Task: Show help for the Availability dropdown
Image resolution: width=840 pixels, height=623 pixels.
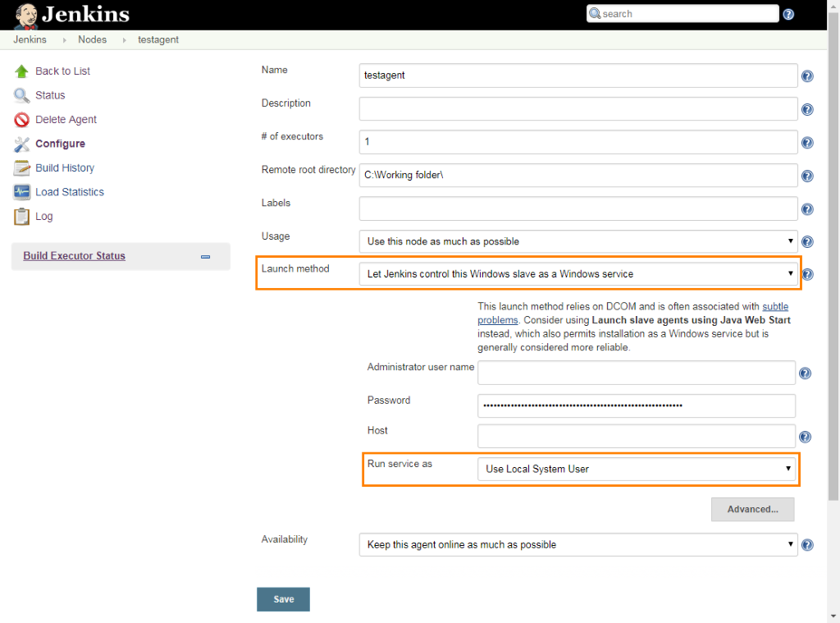Action: pyautogui.click(x=807, y=545)
